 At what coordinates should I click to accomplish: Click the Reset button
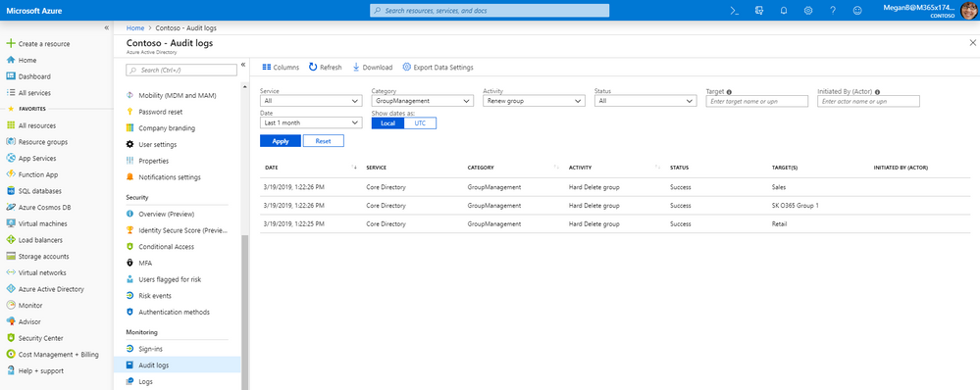323,141
